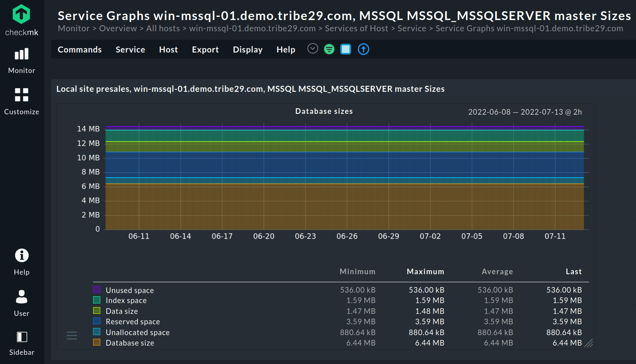Click the Unused space legend label
The image size is (636, 364).
point(130,290)
